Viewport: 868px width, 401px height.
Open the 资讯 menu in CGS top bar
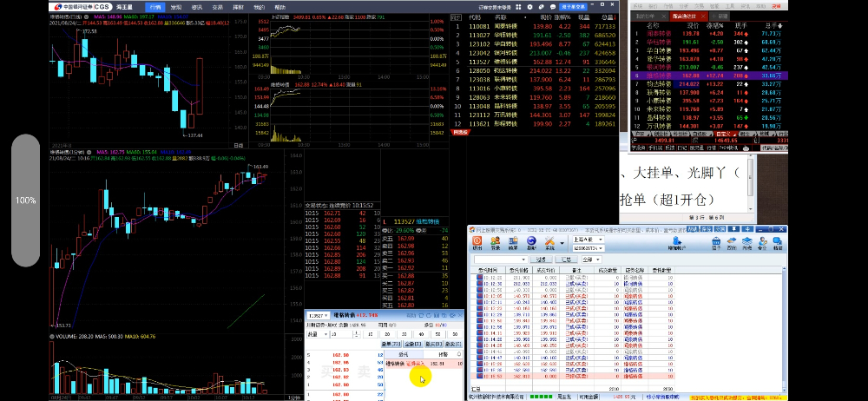tap(196, 7)
